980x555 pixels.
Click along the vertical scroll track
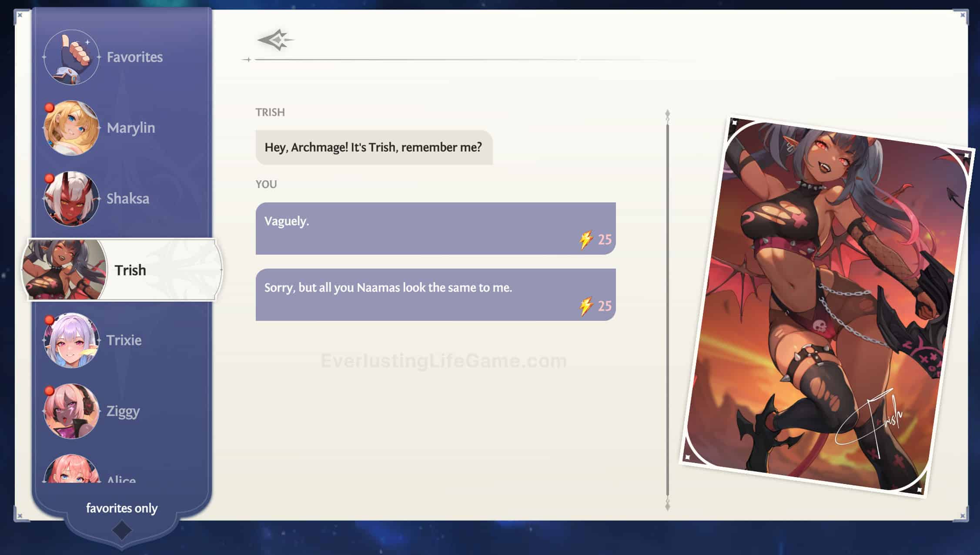[668, 305]
